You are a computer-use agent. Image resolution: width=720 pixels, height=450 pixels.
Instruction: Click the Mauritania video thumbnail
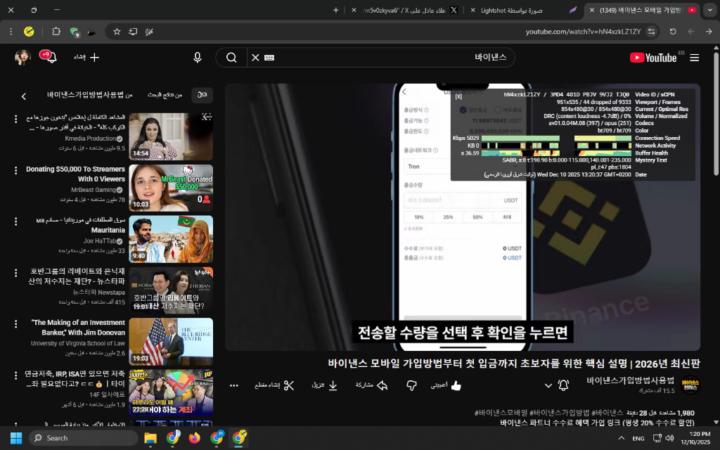click(x=171, y=239)
